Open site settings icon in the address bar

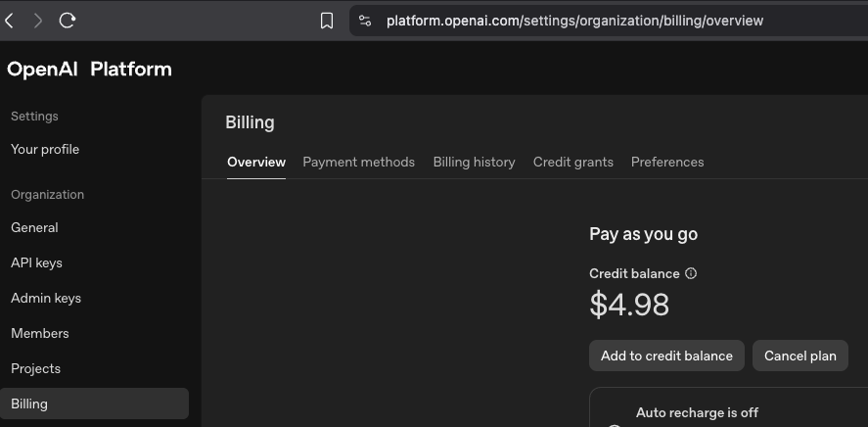click(365, 21)
